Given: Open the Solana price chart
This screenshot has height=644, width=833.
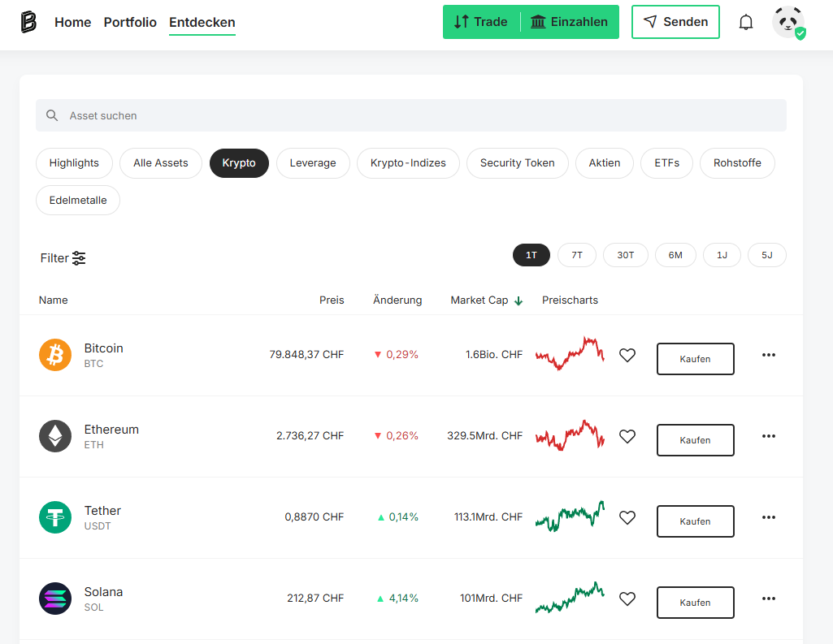Looking at the screenshot, I should [570, 597].
